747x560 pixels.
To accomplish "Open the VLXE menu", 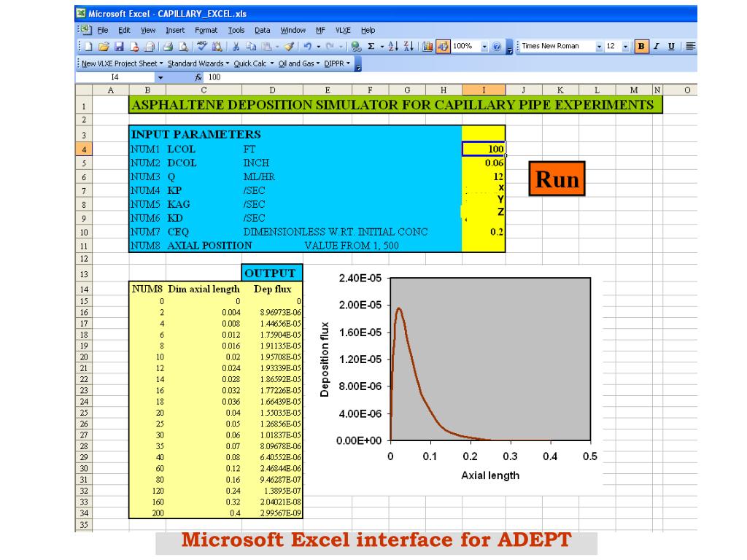I will tap(343, 30).
